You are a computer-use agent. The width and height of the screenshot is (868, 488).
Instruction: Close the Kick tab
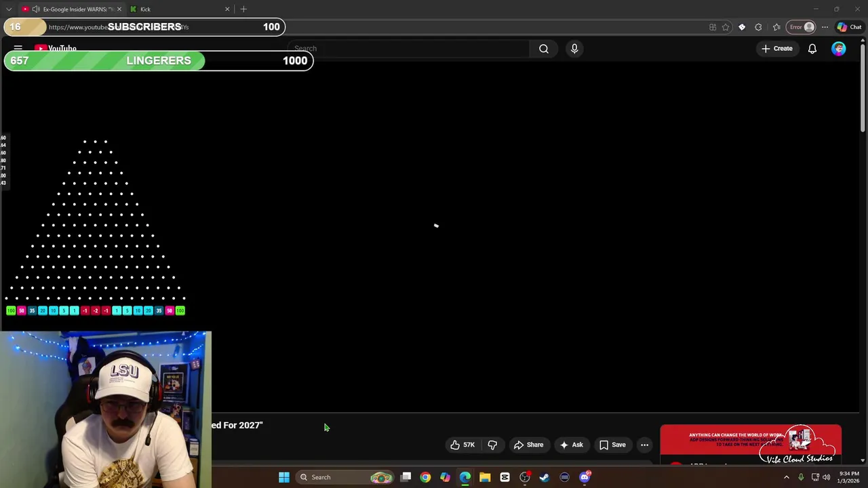[x=227, y=9]
